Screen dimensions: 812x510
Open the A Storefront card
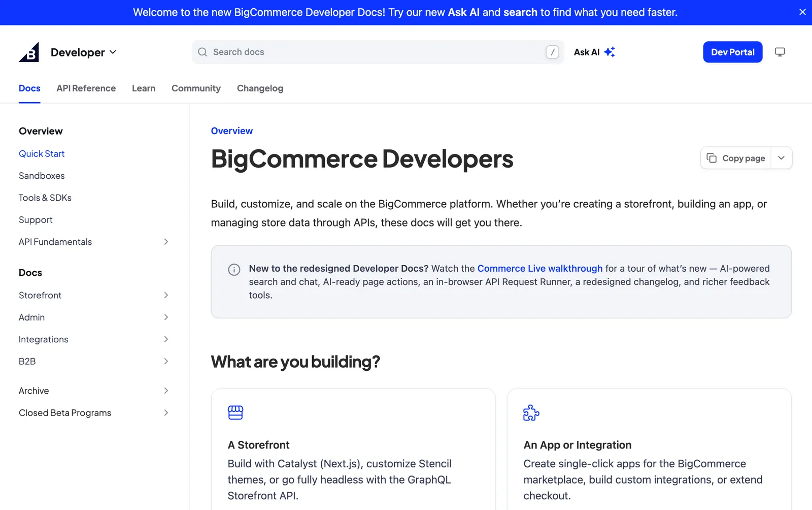pyautogui.click(x=353, y=450)
